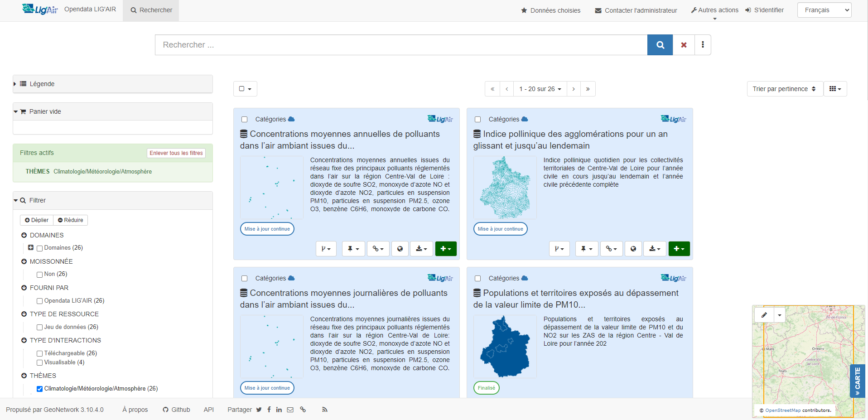This screenshot has width=868, height=420.
Task: Open the grid layout dropdown
Action: pyautogui.click(x=835, y=89)
